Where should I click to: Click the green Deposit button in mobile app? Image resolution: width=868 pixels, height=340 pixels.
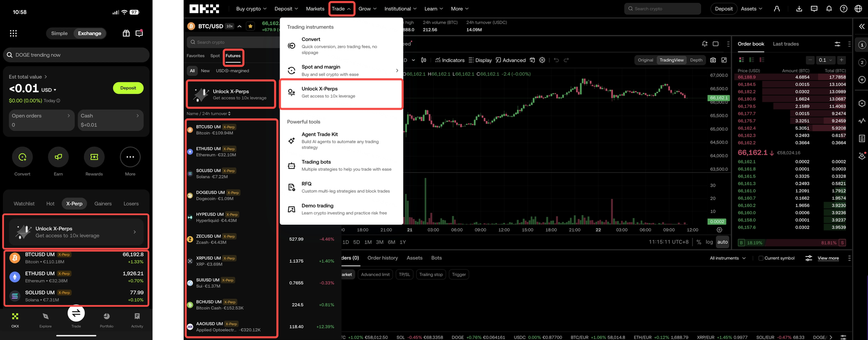(x=128, y=88)
